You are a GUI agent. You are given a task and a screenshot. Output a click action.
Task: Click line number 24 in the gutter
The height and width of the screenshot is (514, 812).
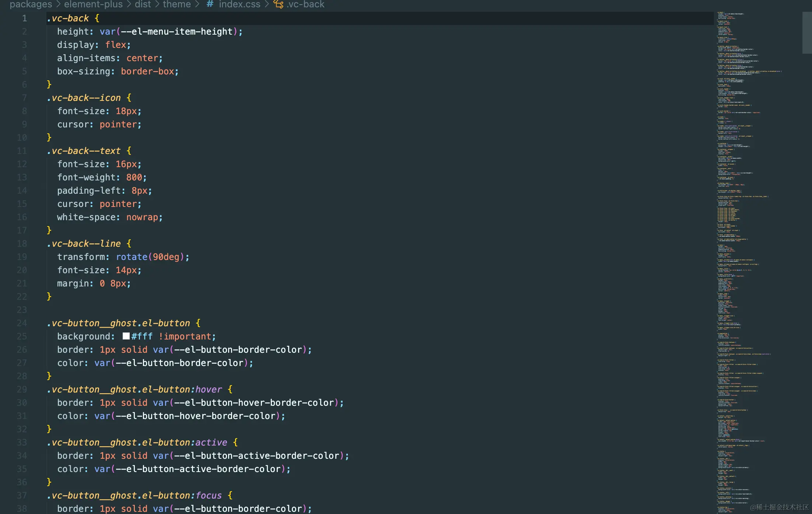[x=22, y=323]
